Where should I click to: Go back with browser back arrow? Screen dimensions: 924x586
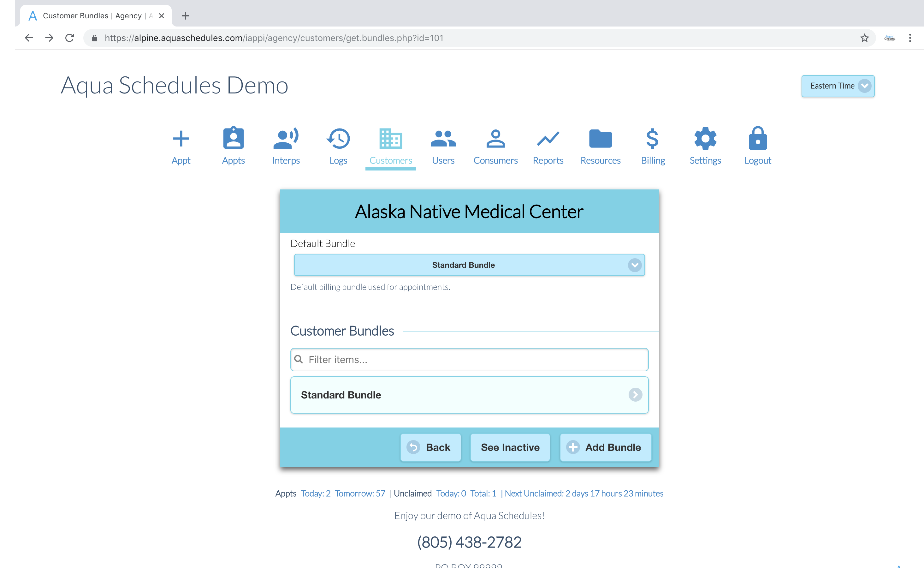coord(29,38)
